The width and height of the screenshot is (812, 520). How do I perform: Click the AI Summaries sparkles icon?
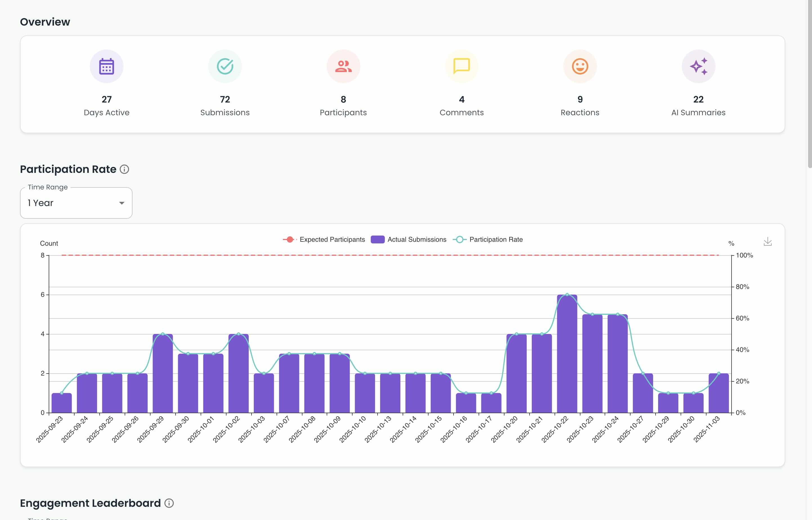[698, 66]
